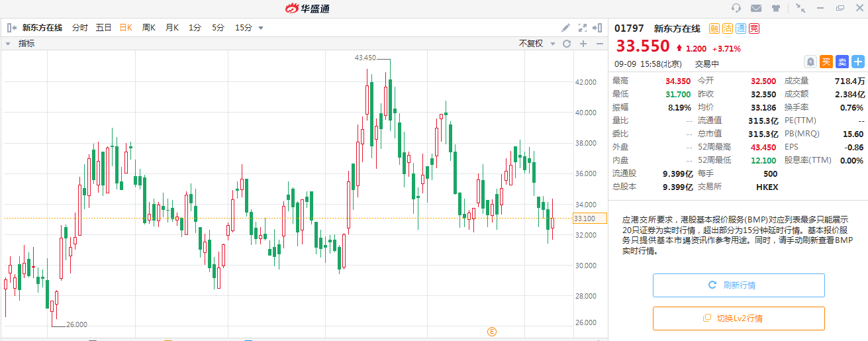The height and width of the screenshot is (341, 868).
Task: Refresh the chart with circular arrow
Action: coord(567,44)
